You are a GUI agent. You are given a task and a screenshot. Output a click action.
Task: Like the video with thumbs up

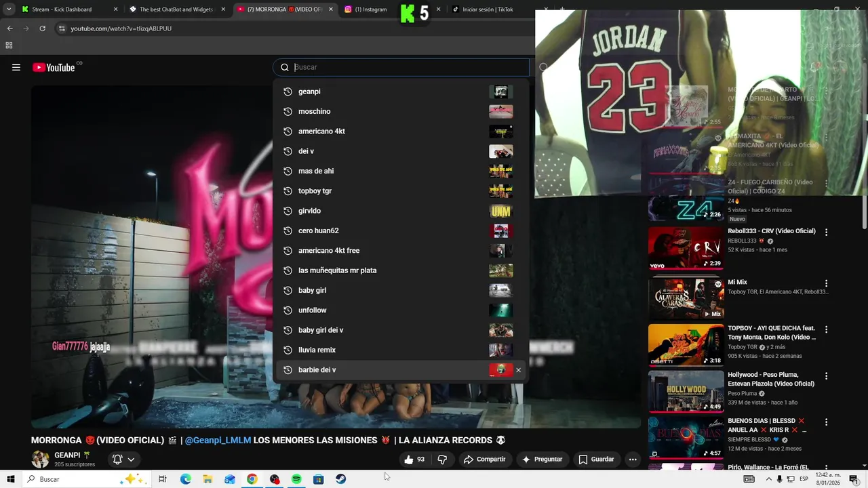pyautogui.click(x=414, y=460)
